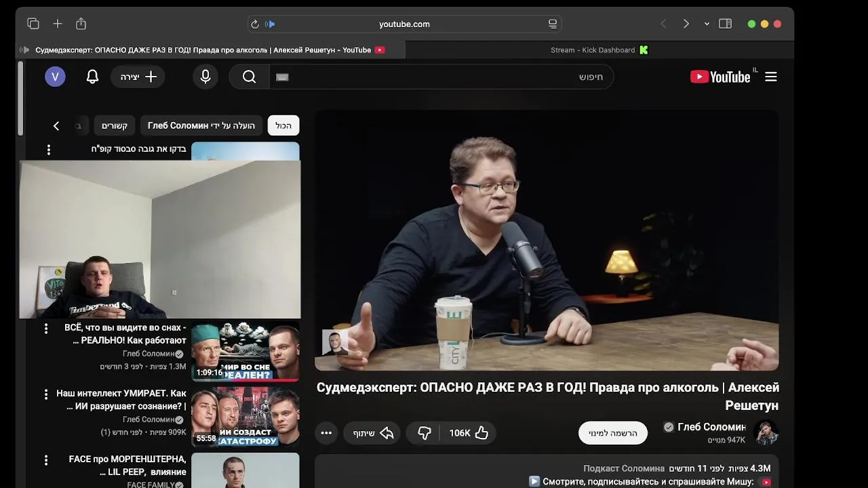Open options for ВСЁ, что вы видите video
The image size is (868, 488).
coord(46,329)
